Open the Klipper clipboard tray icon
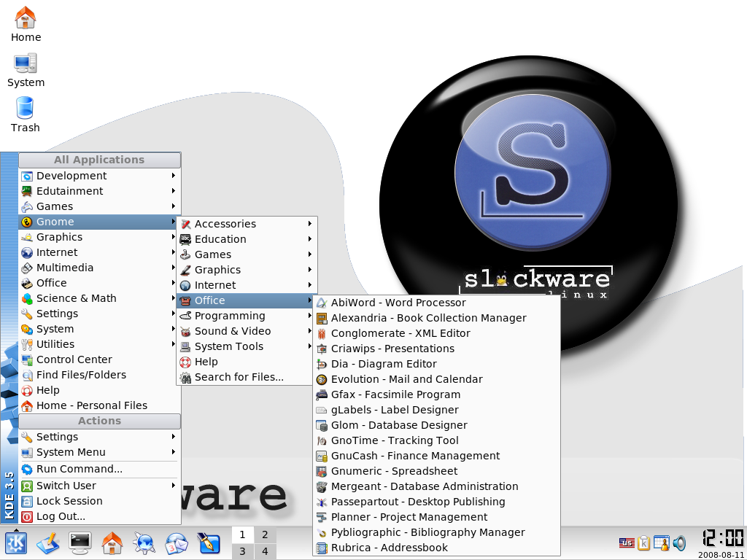747x560 pixels. [643, 542]
